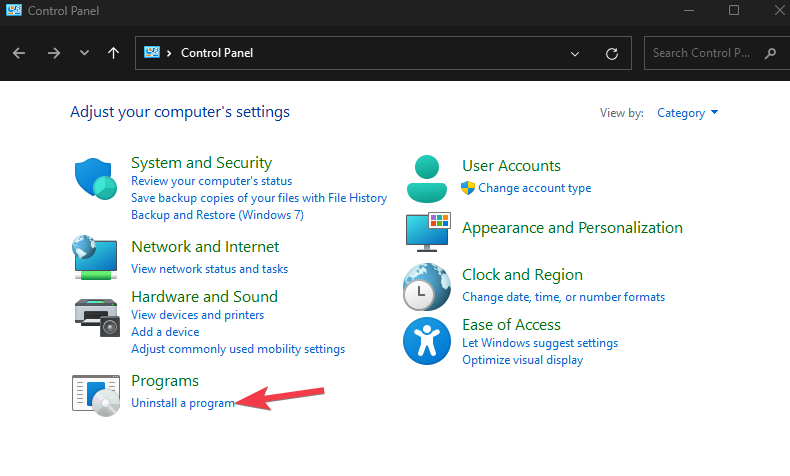Refresh the Control Panel view
790x476 pixels.
[612, 53]
